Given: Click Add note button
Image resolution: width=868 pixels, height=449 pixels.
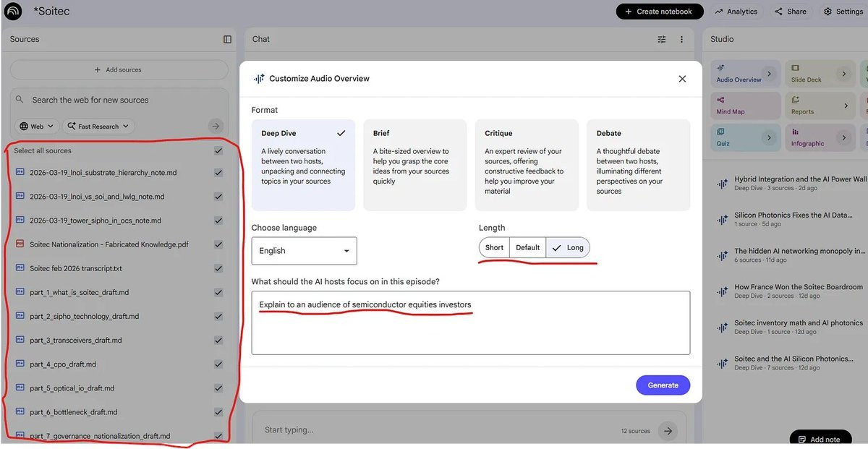Looking at the screenshot, I should tap(819, 439).
